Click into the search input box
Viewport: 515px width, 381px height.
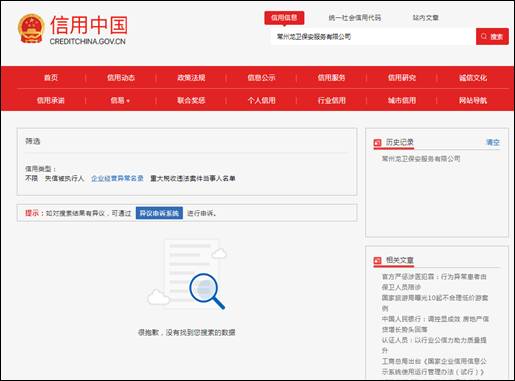[x=373, y=36]
